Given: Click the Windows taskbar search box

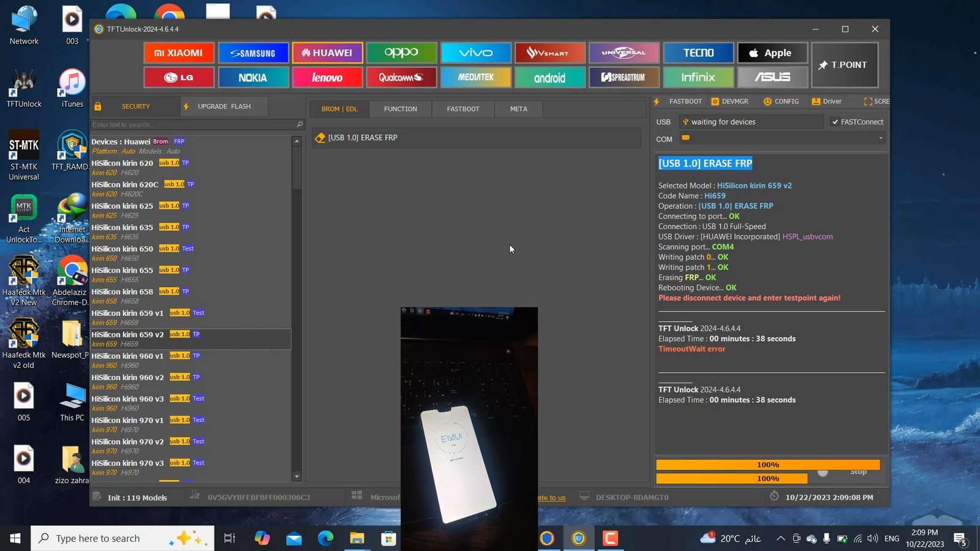Looking at the screenshot, I should (123, 538).
